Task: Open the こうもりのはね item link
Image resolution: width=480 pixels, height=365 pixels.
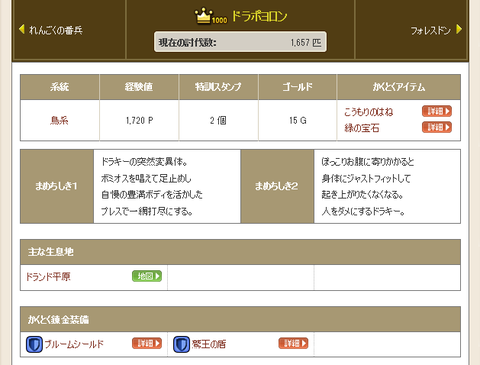Action: tap(368, 112)
